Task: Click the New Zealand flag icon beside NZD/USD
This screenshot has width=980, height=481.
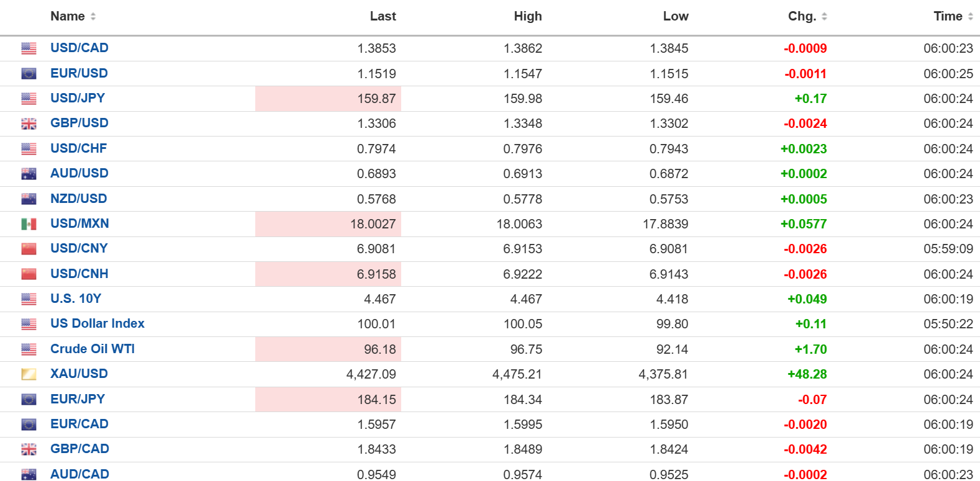Action: [x=29, y=199]
